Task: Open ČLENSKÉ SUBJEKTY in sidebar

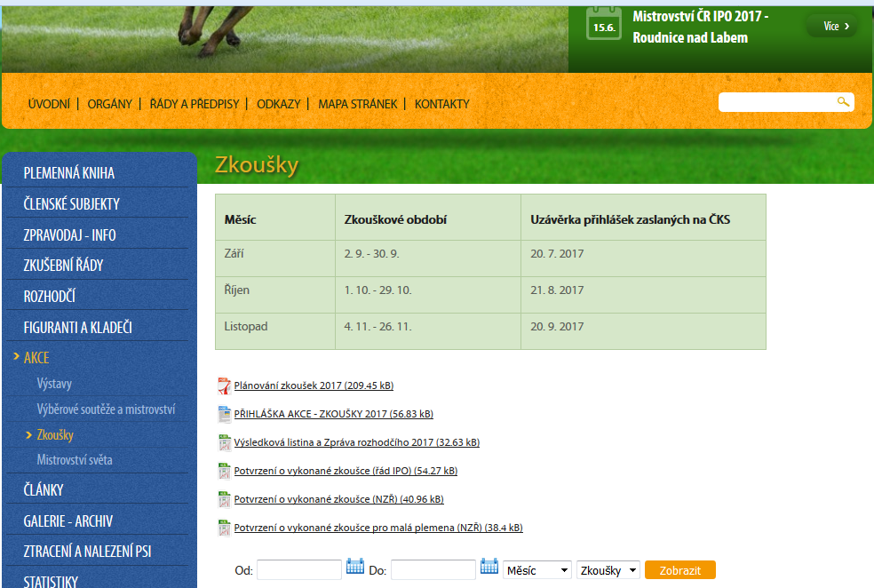Action: click(71, 204)
